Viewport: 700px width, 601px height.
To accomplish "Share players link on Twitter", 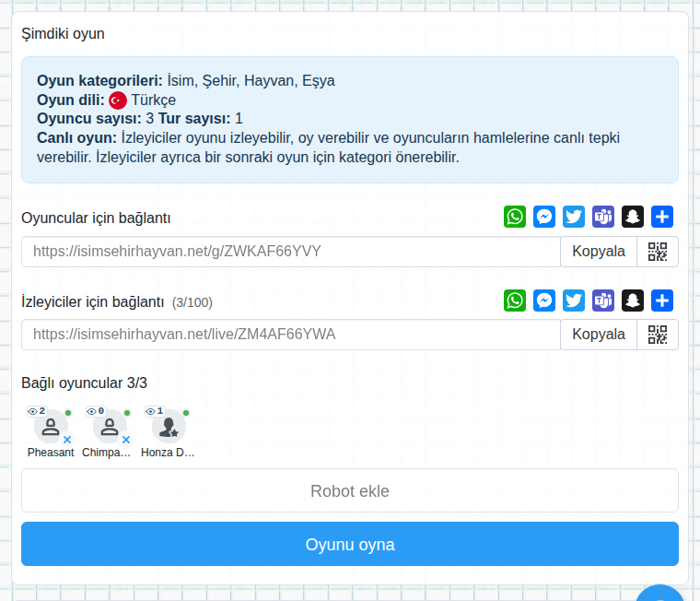I will coord(574,217).
